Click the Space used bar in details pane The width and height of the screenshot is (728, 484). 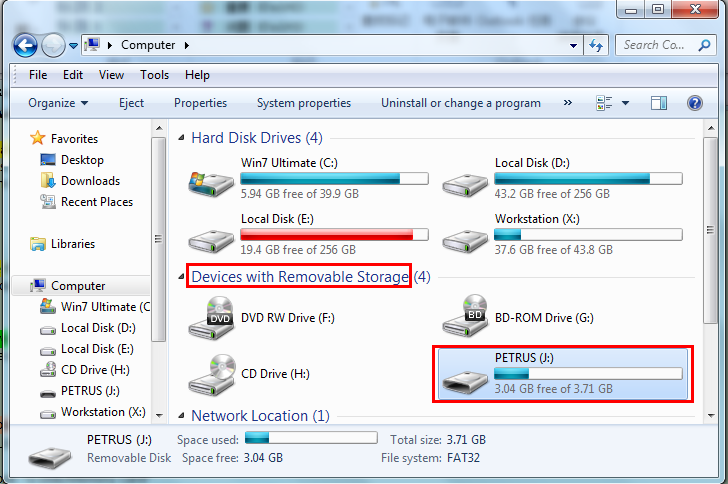point(311,438)
